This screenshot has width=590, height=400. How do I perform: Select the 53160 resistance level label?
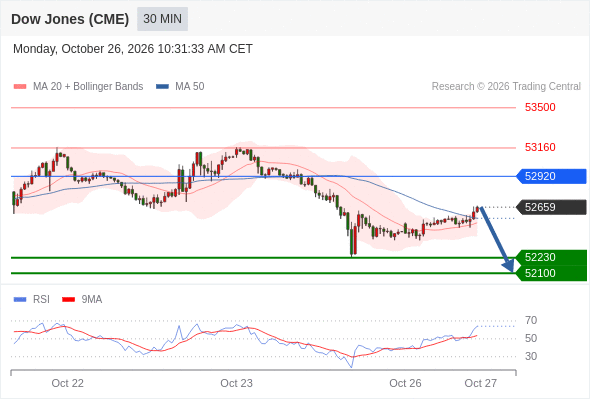tap(540, 147)
